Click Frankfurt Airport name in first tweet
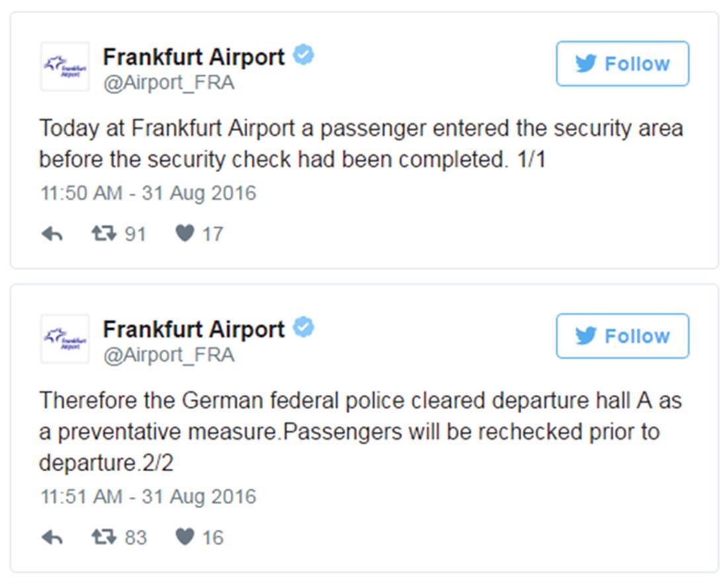The height and width of the screenshot is (583, 728). (193, 57)
